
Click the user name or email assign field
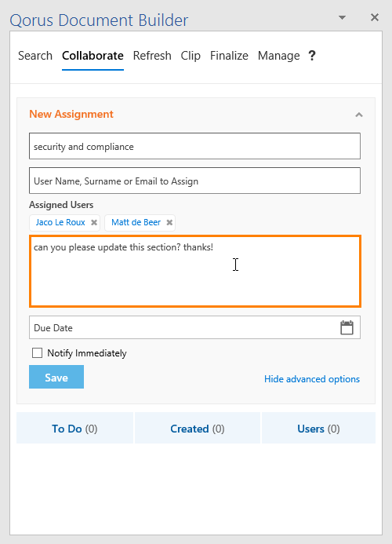(194, 181)
